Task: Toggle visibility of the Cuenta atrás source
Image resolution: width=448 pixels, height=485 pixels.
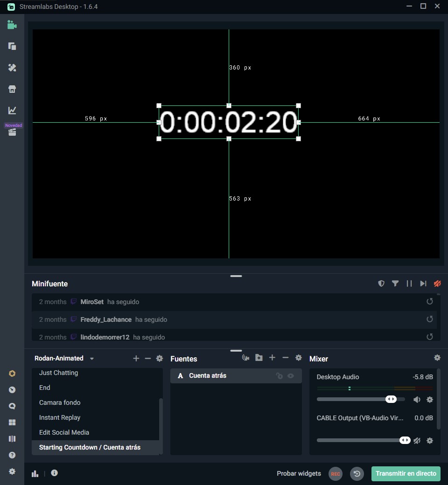Action: point(290,375)
